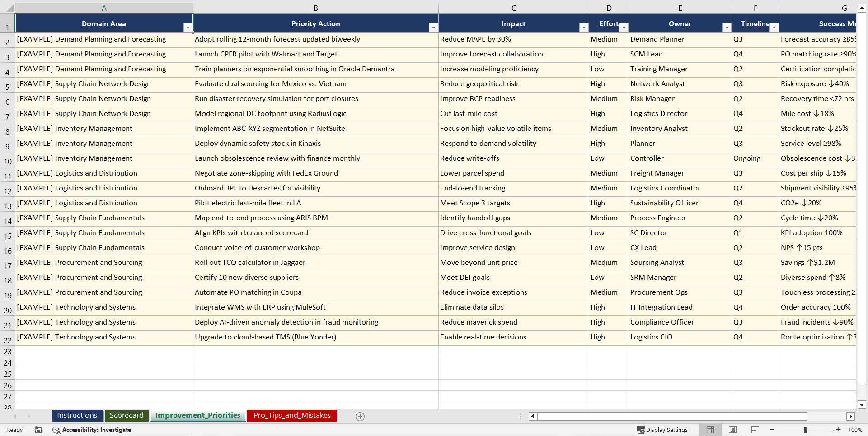This screenshot has width=868, height=436.
Task: Switch to the Scorecard sheet tab
Action: click(127, 415)
